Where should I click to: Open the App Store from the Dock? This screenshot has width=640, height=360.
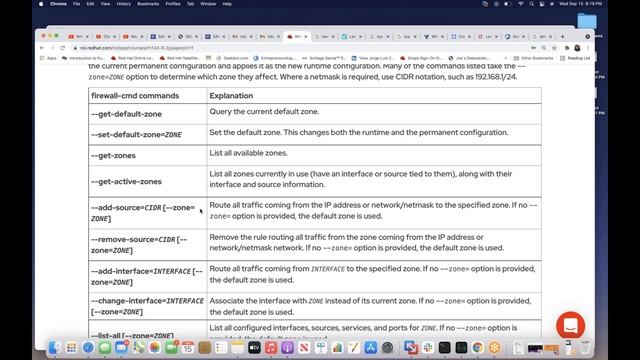point(371,347)
